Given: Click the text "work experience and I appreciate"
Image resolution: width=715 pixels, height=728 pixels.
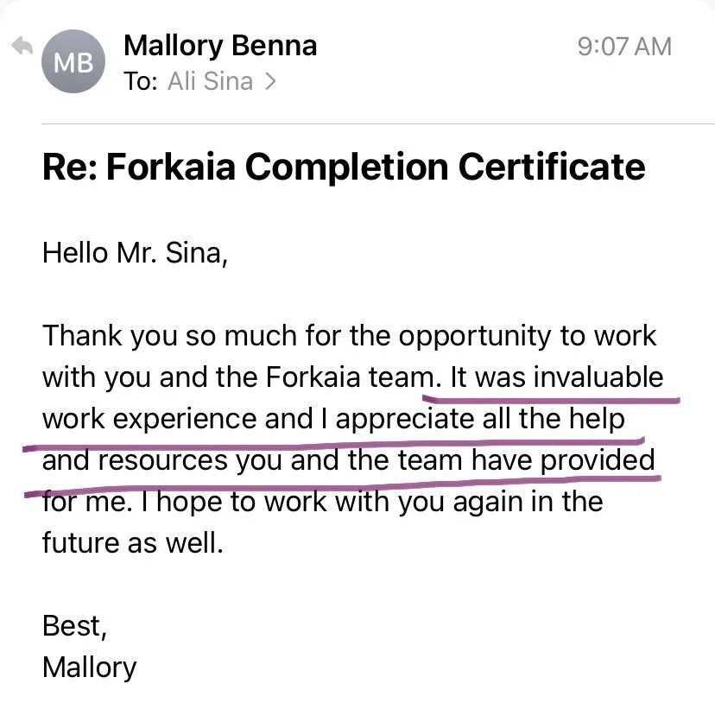Looking at the screenshot, I should click(x=258, y=419).
